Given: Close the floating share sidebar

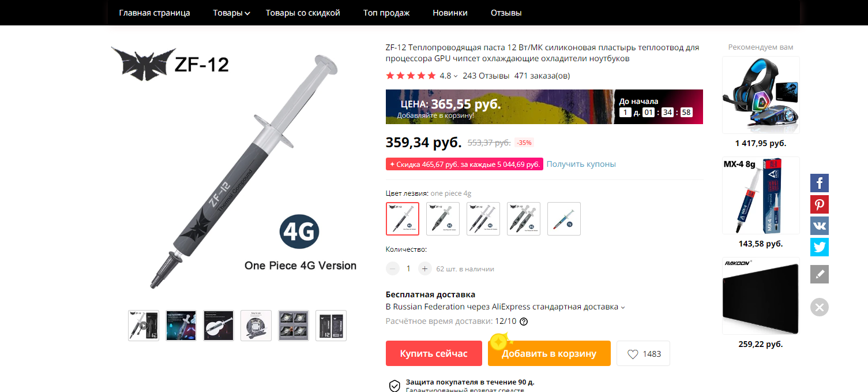Looking at the screenshot, I should click(820, 307).
